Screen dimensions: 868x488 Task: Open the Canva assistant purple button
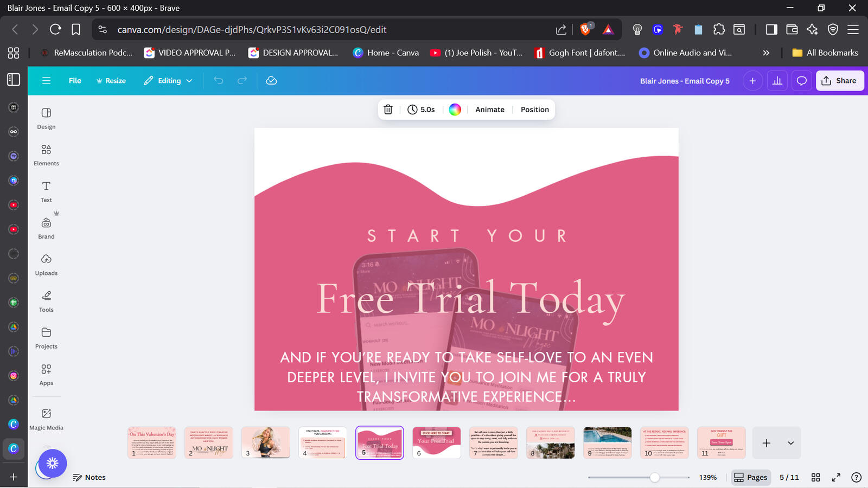tap(53, 463)
